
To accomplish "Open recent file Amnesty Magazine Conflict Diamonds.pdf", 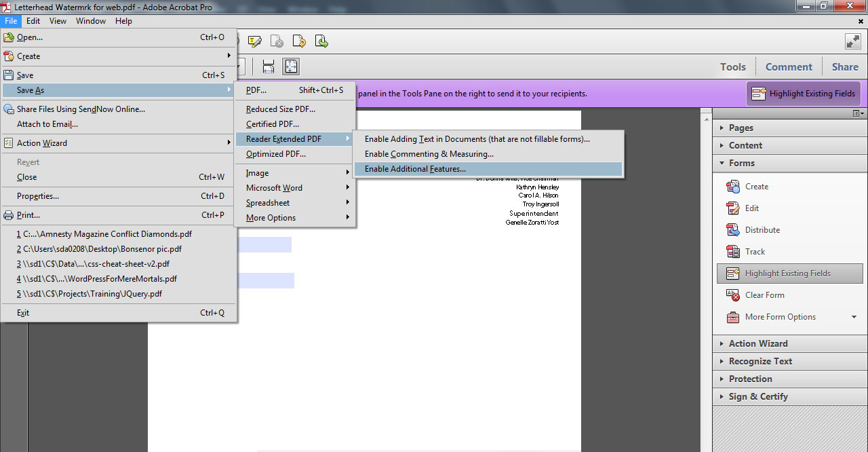I will point(119,234).
